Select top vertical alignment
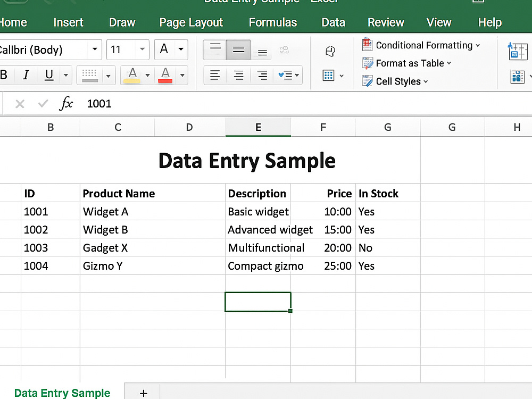 215,49
